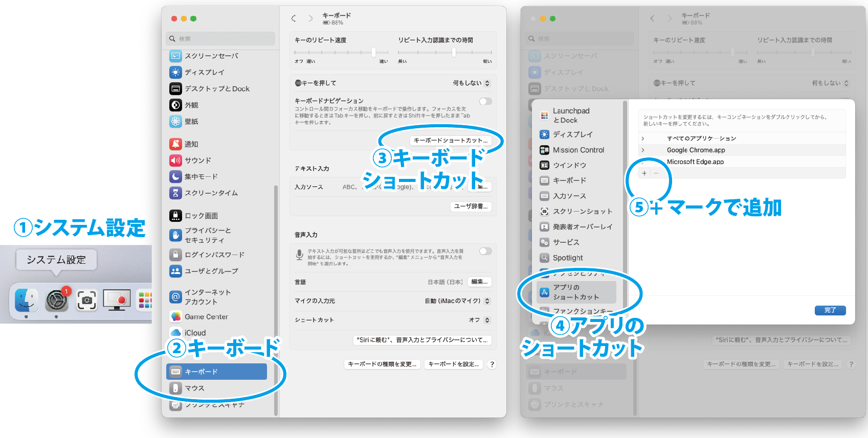Open System Settings gear icon in Dock

57,300
